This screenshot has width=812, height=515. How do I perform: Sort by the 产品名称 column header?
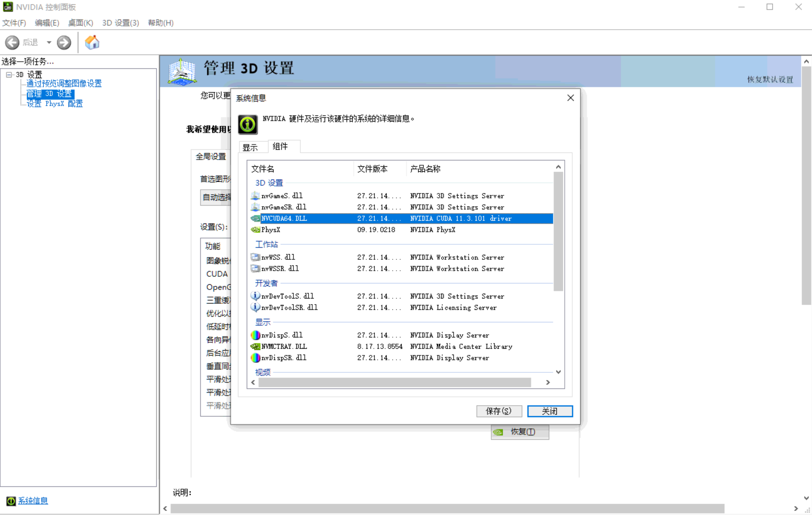click(x=479, y=169)
